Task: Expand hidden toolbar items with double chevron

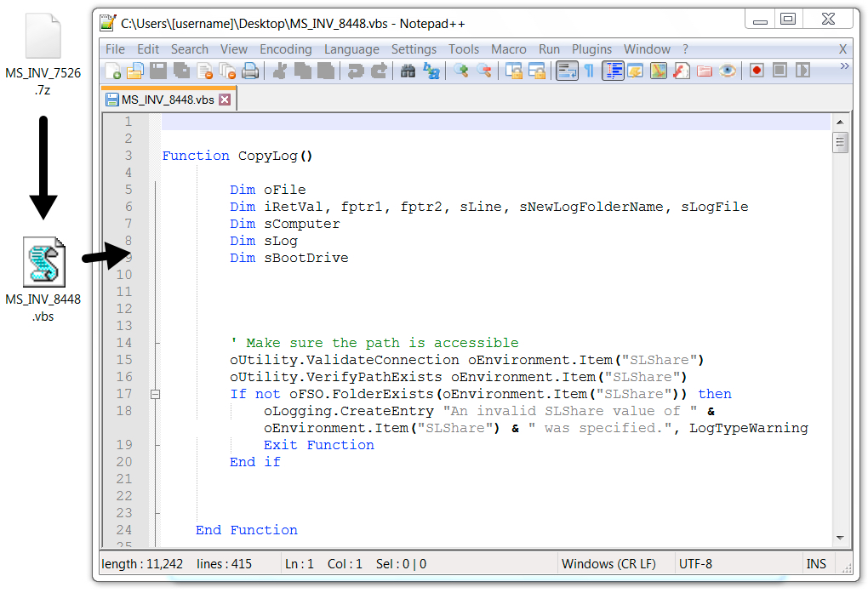Action: 844,66
